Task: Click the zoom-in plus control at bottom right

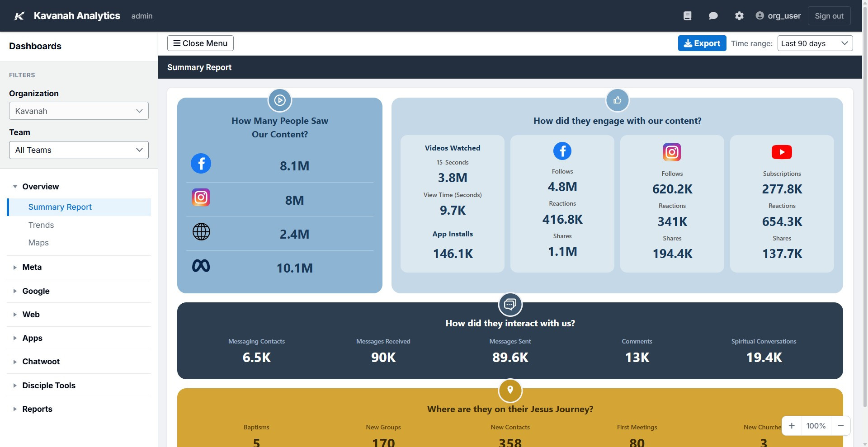Action: (x=792, y=425)
